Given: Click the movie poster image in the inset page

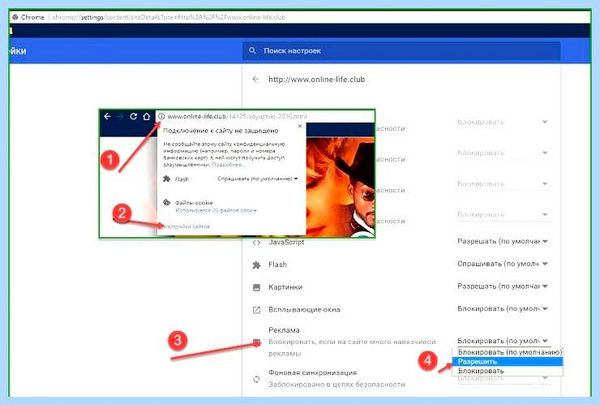Looking at the screenshot, I should (x=340, y=186).
